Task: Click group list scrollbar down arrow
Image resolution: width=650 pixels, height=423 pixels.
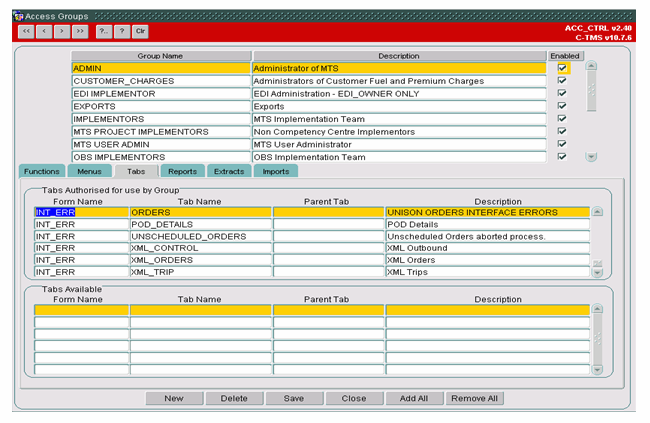Action: (592, 157)
